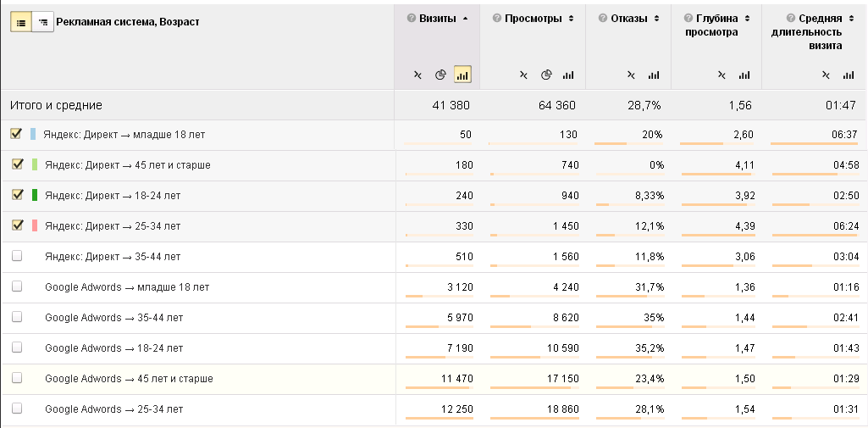Click pie chart icon under Просмотры

(x=546, y=75)
